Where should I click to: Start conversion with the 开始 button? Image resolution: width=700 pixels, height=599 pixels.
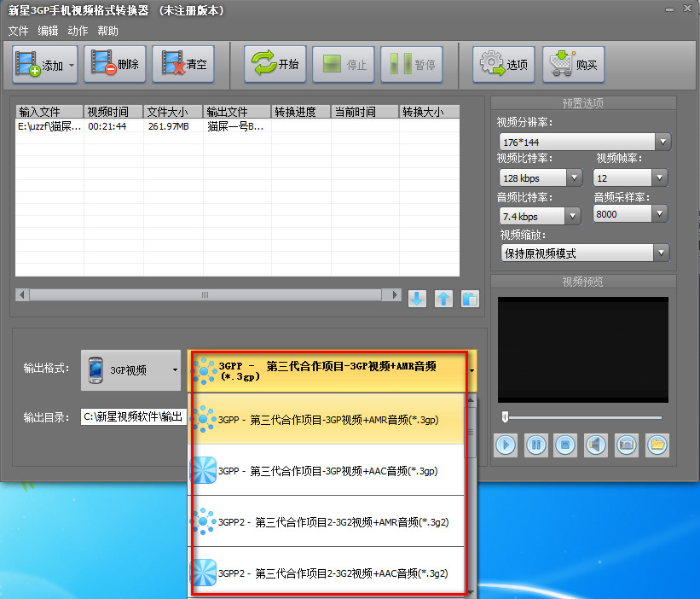click(275, 65)
